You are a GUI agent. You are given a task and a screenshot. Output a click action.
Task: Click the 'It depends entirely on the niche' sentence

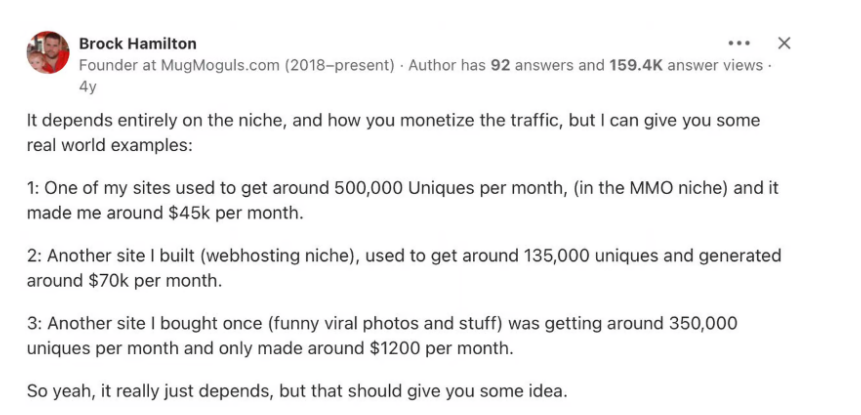click(x=154, y=121)
